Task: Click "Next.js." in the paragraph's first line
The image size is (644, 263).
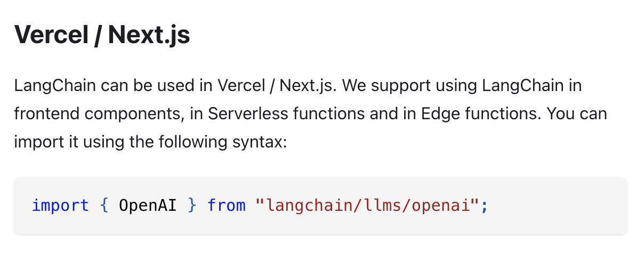Action: [307, 85]
